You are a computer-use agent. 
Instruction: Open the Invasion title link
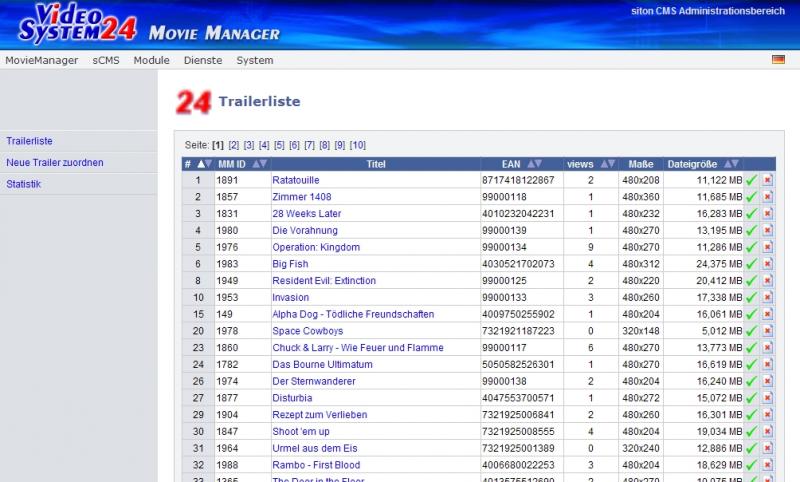291,297
